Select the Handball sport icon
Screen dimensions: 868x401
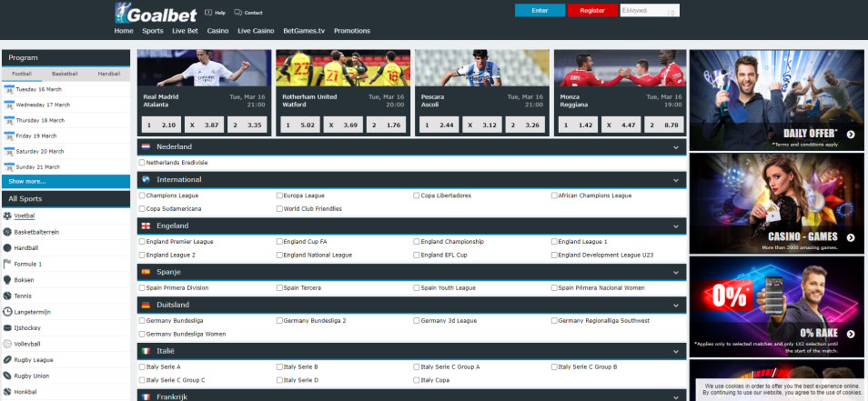click(x=7, y=248)
